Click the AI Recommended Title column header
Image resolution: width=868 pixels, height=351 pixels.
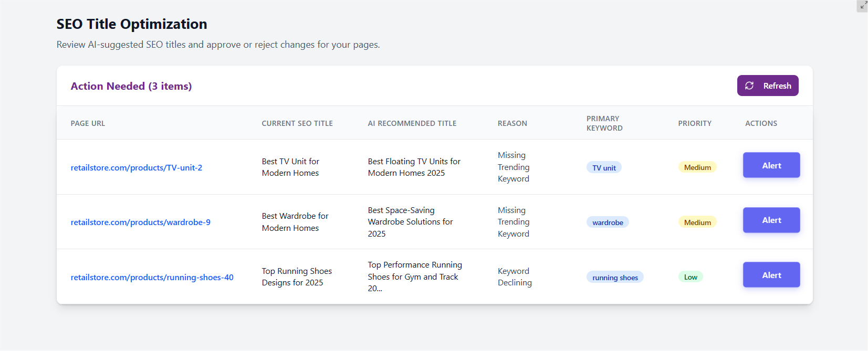[412, 123]
